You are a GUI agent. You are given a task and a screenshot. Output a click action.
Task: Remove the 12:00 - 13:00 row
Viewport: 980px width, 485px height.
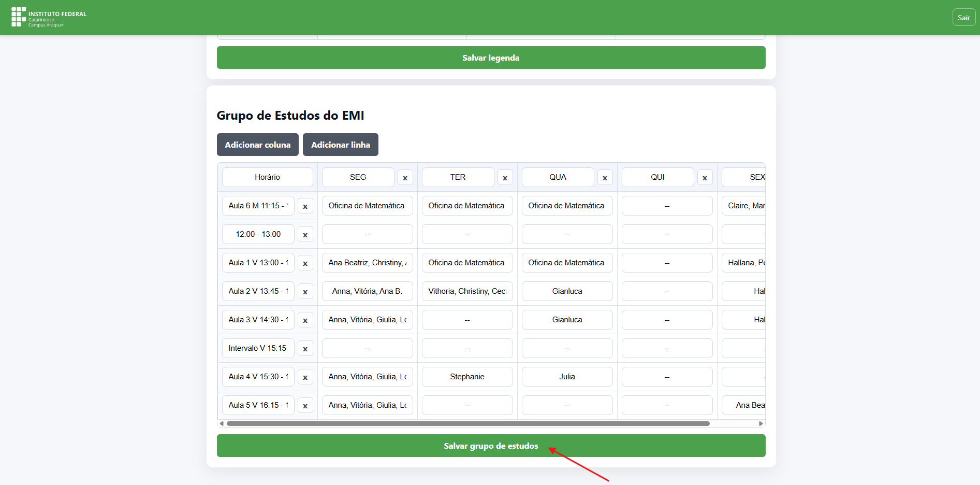click(x=305, y=235)
